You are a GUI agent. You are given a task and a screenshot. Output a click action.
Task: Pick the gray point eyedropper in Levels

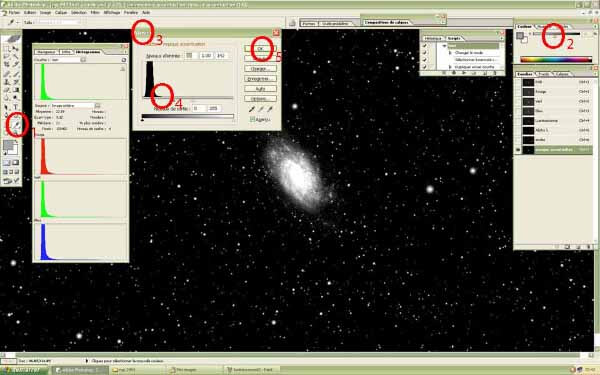point(261,109)
